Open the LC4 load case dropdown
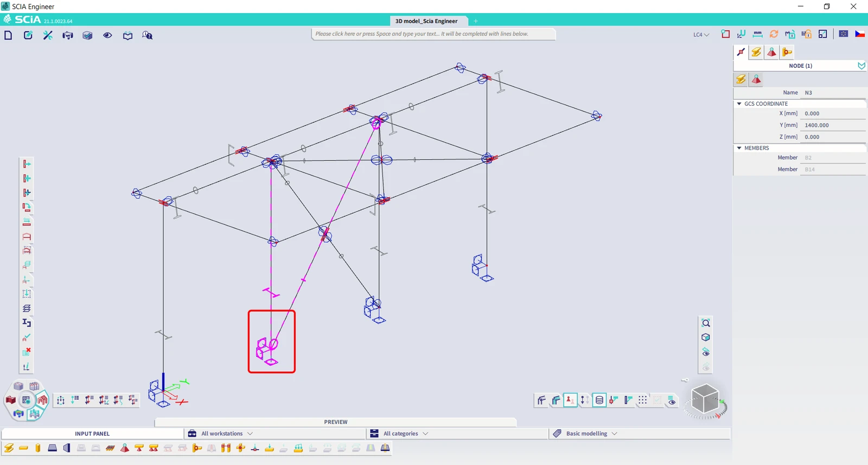 701,35
